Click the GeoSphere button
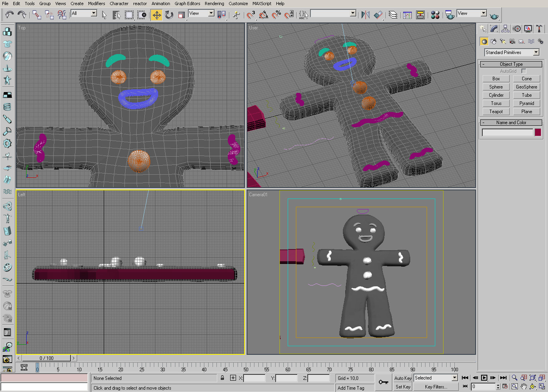The height and width of the screenshot is (392, 548). click(x=526, y=87)
